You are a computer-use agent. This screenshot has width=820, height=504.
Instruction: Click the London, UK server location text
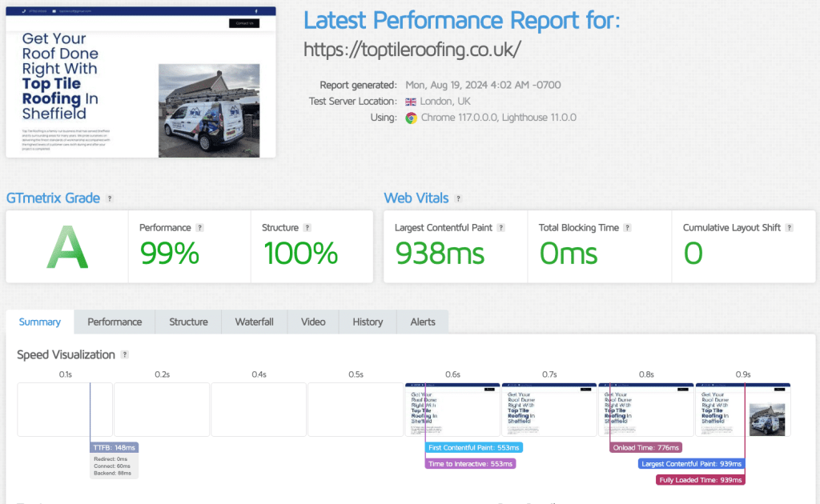[x=445, y=102]
